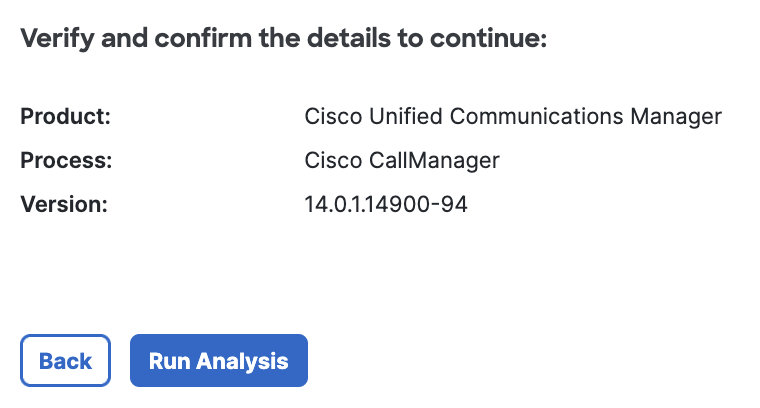Click 'Cisco' in the Process row value
The height and width of the screenshot is (408, 760).
pos(329,160)
